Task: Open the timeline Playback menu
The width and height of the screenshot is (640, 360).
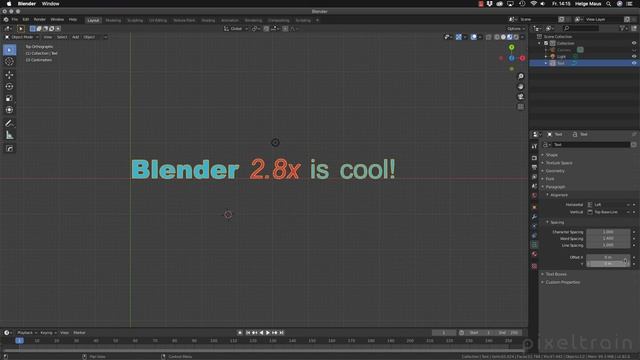Action: (x=27, y=333)
